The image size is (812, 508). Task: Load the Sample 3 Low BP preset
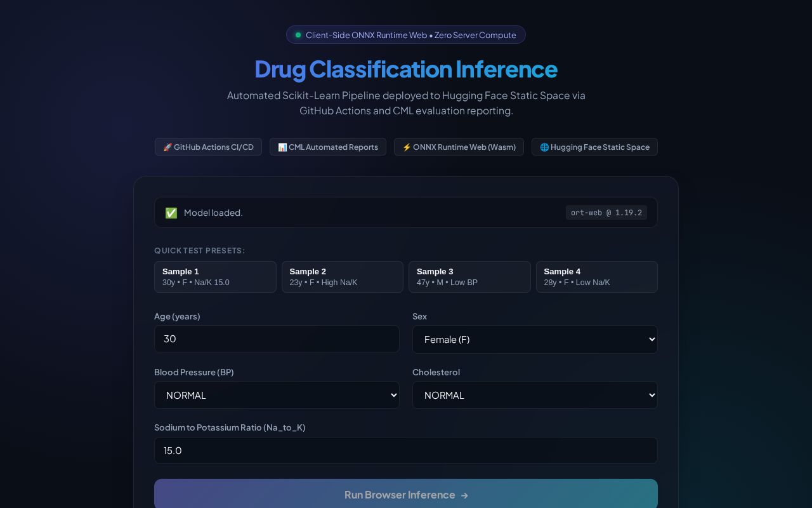[469, 277]
